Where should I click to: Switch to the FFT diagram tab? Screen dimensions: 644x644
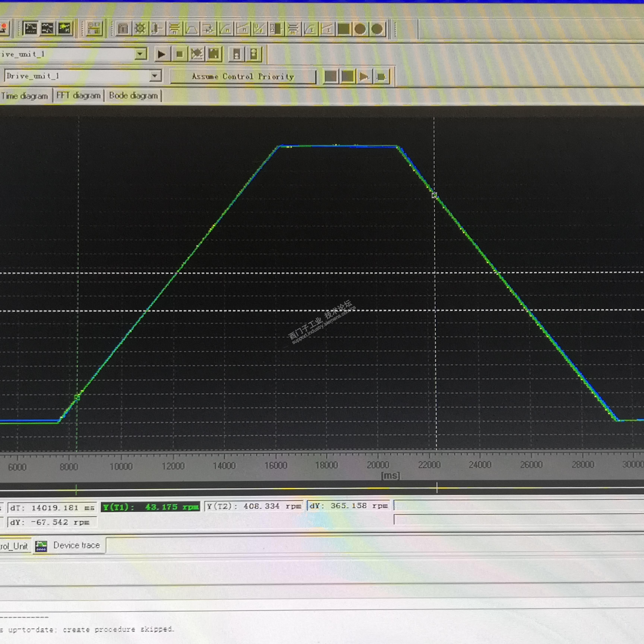(78, 96)
